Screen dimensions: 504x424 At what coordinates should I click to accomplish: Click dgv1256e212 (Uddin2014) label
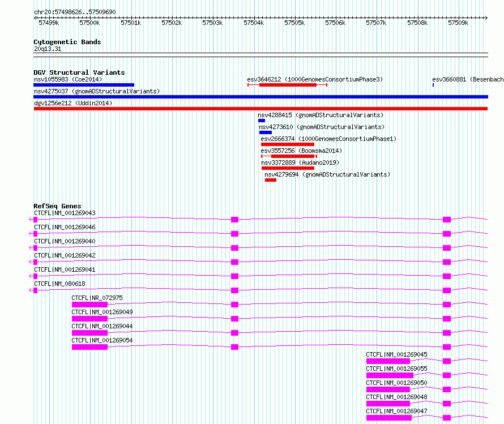coord(73,103)
